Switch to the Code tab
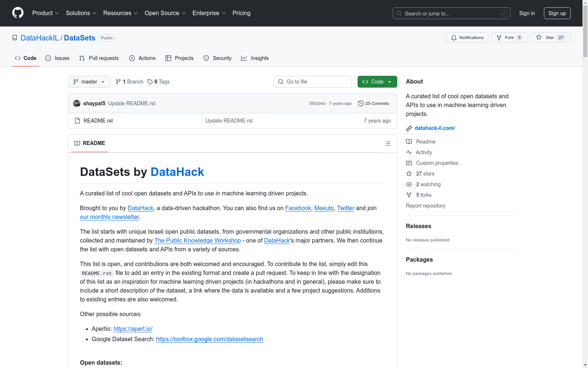This screenshot has height=368, width=588. (x=26, y=58)
